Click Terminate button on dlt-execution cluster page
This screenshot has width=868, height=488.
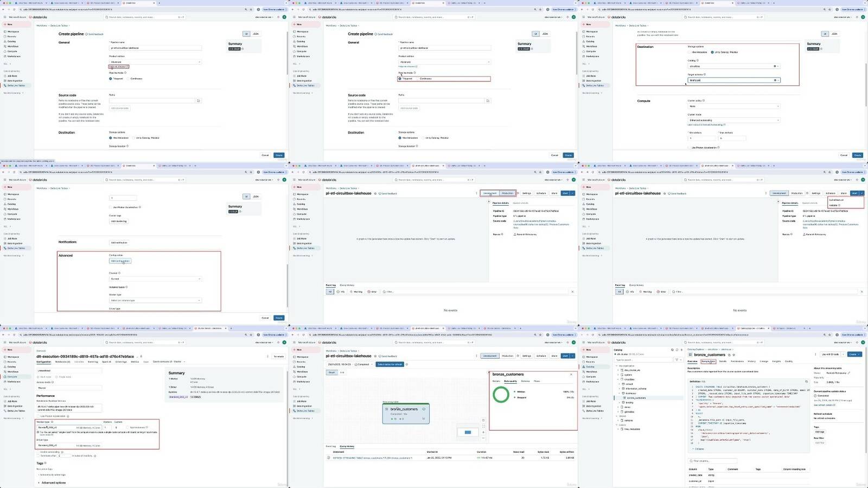click(x=279, y=357)
